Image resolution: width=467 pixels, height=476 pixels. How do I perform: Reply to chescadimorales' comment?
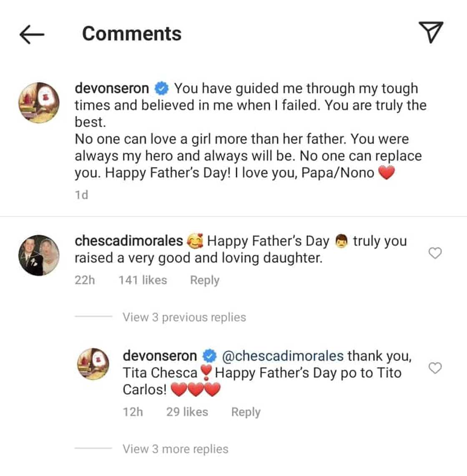click(204, 280)
